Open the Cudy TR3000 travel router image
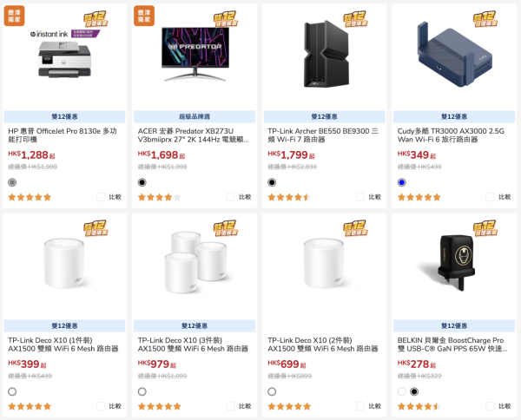The height and width of the screenshot is (420, 521). coord(455,54)
